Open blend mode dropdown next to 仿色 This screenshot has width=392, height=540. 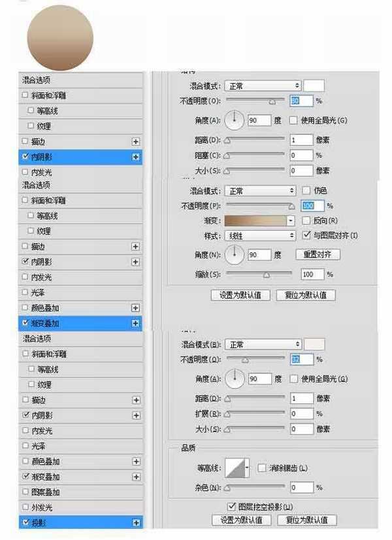260,191
